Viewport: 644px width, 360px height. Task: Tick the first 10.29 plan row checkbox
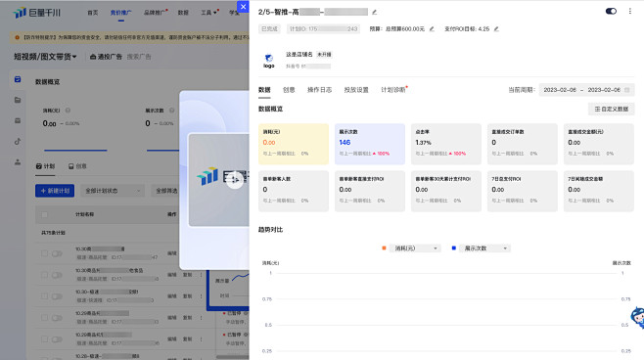pos(44,318)
